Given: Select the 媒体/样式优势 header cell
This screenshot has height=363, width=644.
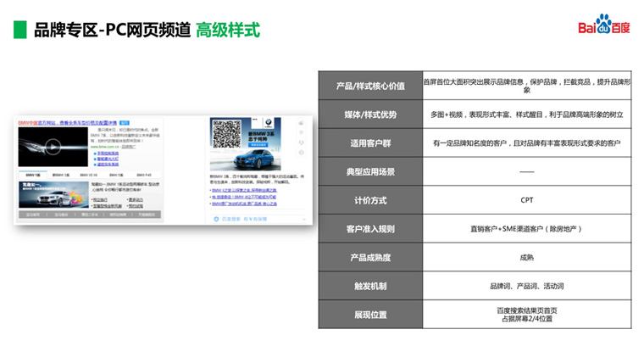Looking at the screenshot, I should [370, 114].
